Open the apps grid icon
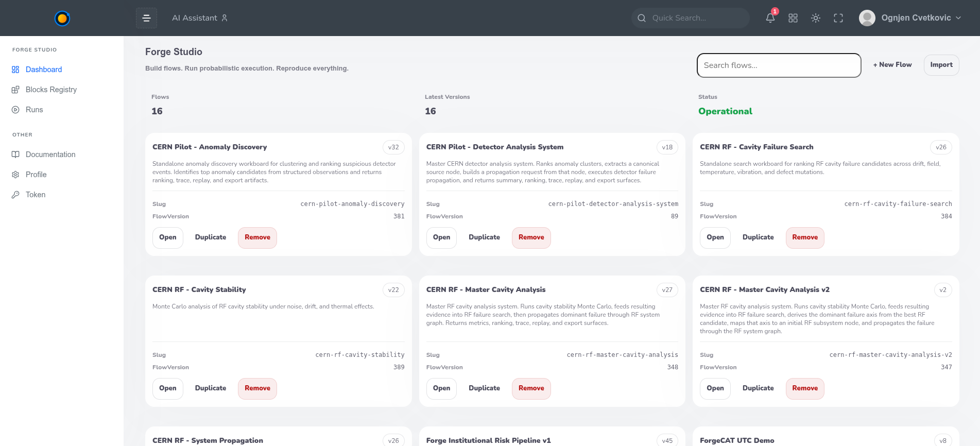Viewport: 980px width, 446px height. (793, 18)
